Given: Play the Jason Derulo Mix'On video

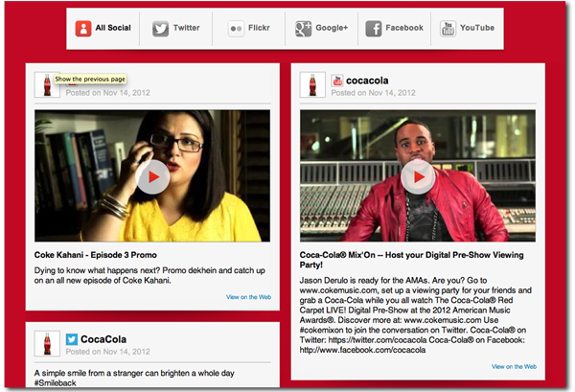Looking at the screenshot, I should pos(418,177).
